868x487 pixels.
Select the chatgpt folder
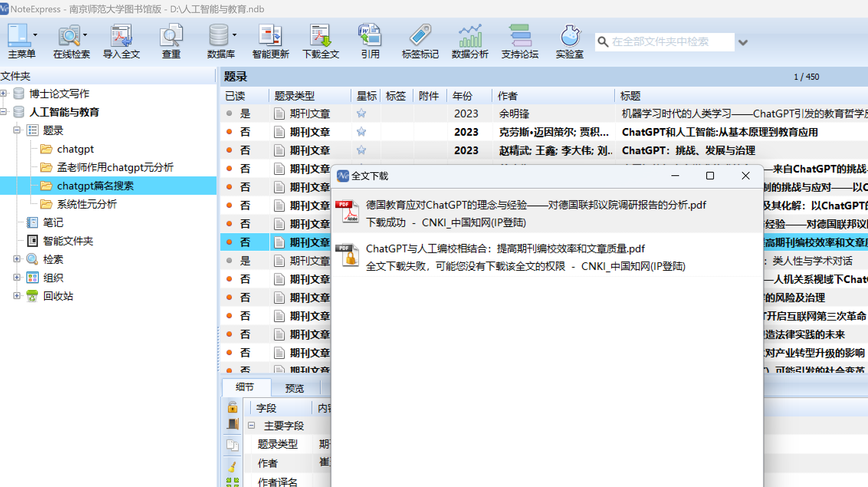(x=75, y=149)
